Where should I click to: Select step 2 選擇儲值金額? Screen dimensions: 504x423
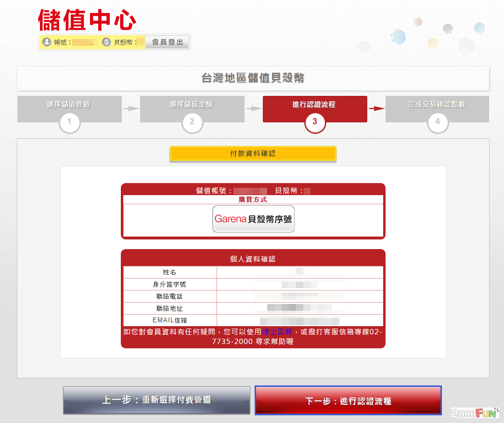tap(192, 109)
